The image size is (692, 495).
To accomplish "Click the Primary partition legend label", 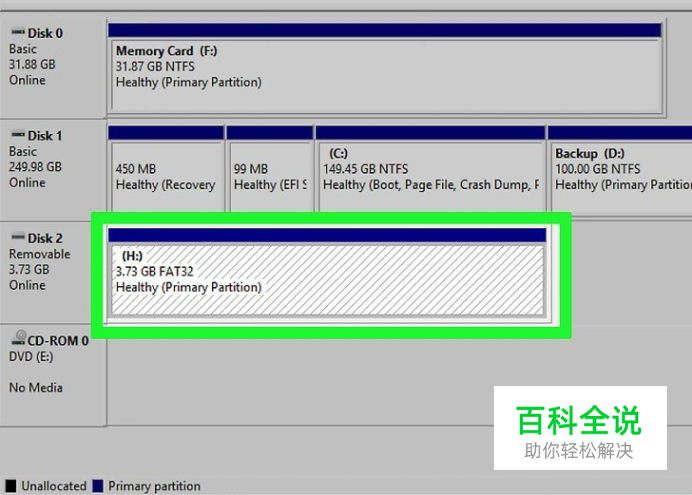I will tap(154, 486).
